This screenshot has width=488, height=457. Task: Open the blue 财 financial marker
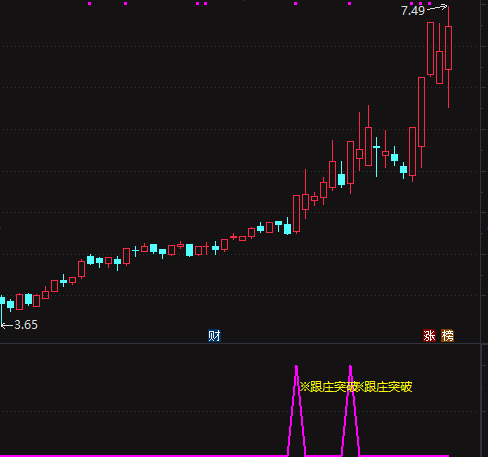[x=214, y=336]
